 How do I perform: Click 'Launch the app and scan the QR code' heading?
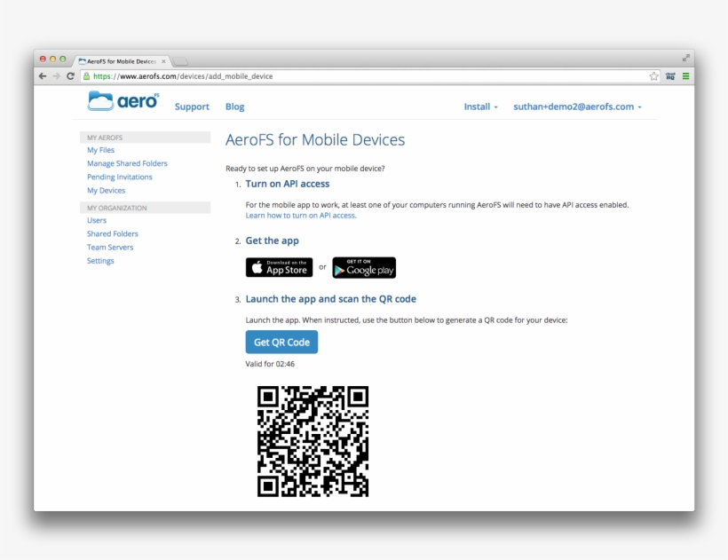[x=330, y=299]
